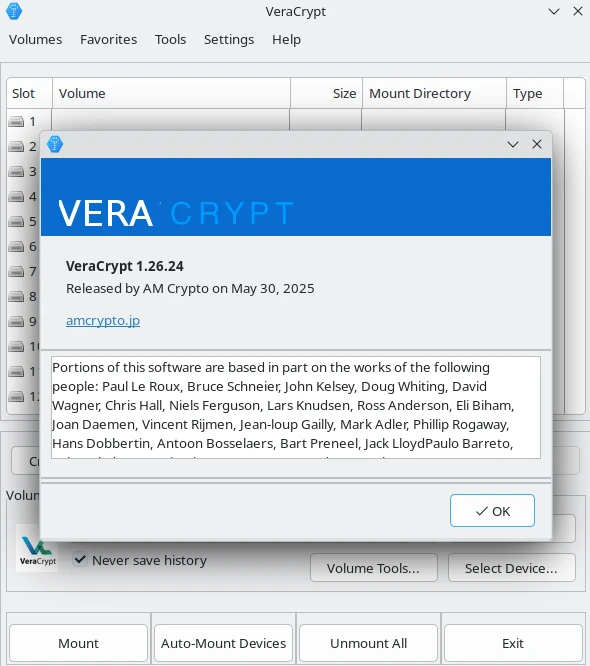The width and height of the screenshot is (590, 666).
Task: Click the VeraCrypt logo near history checkbox
Action: click(37, 549)
